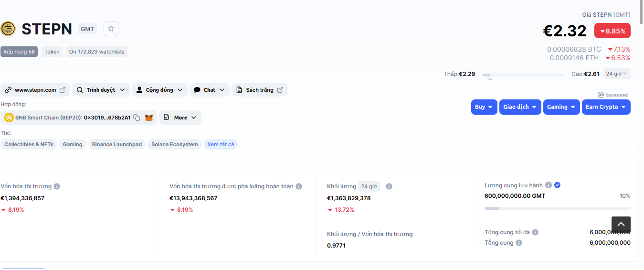Click info icon beside Lượng cung lưu hành
The image size is (644, 270).
point(549,185)
